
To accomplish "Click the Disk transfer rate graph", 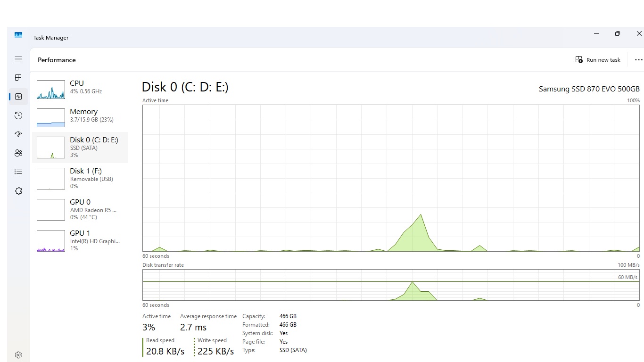I will tap(391, 285).
